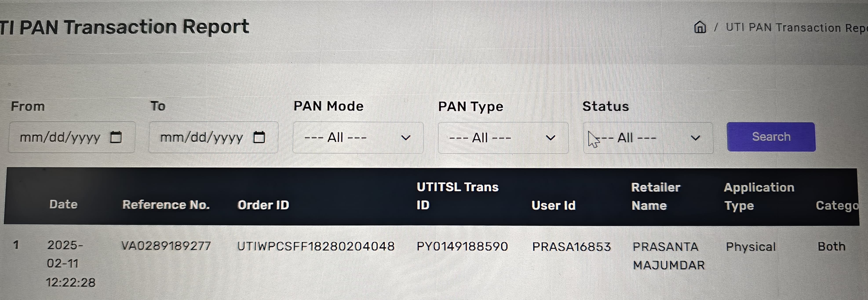Click the Date column header
The width and height of the screenshot is (868, 300).
pos(63,204)
